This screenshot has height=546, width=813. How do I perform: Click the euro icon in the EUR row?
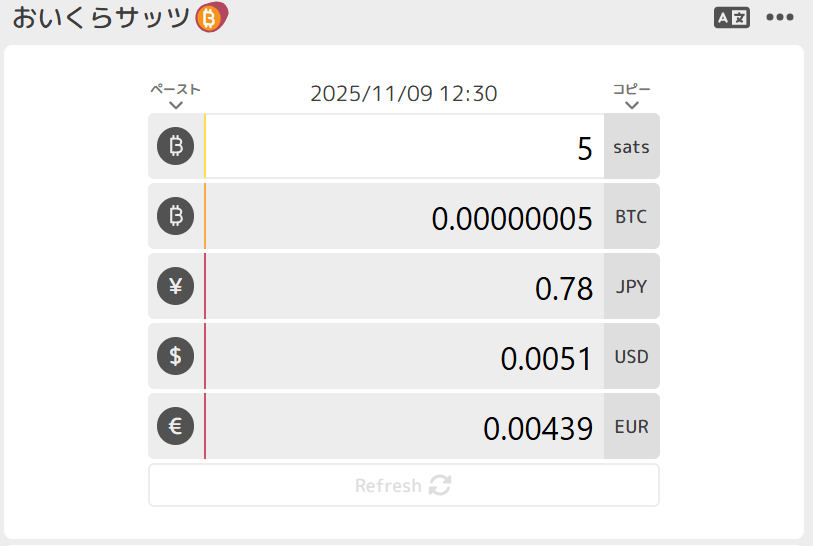tap(176, 427)
